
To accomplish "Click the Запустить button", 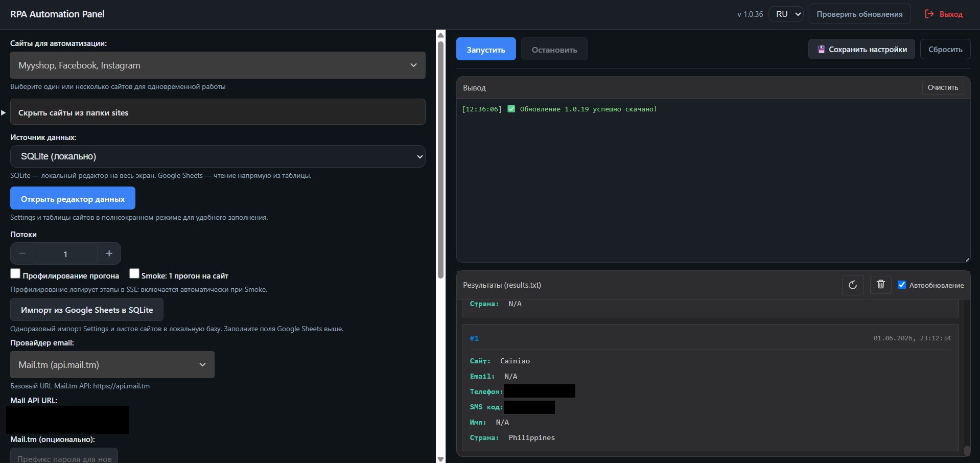I will pos(486,49).
